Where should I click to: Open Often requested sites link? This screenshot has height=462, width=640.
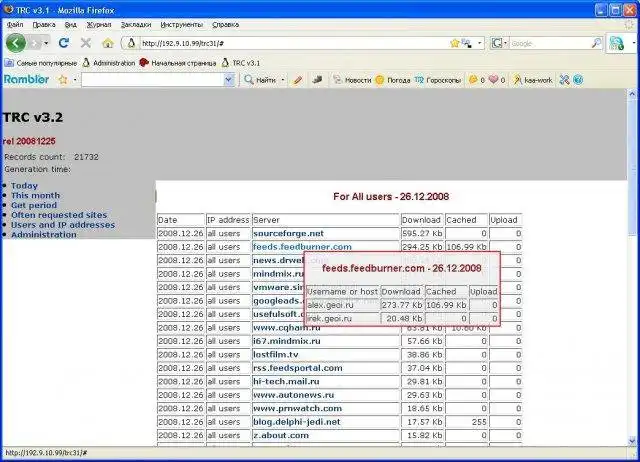tap(59, 215)
